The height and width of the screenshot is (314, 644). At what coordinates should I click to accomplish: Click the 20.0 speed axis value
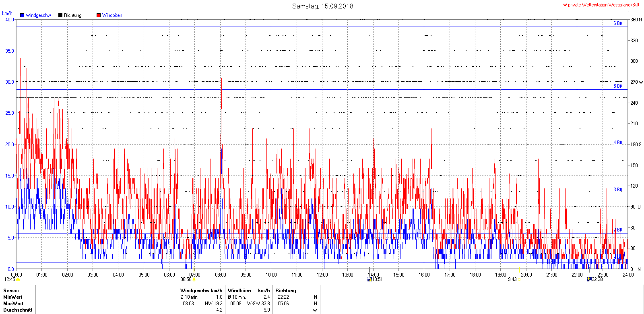pyautogui.click(x=10, y=144)
